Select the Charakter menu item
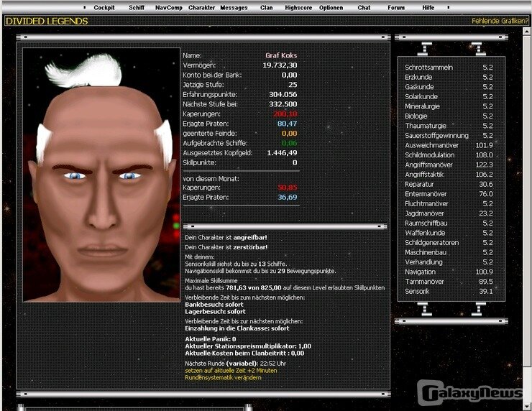 click(201, 7)
